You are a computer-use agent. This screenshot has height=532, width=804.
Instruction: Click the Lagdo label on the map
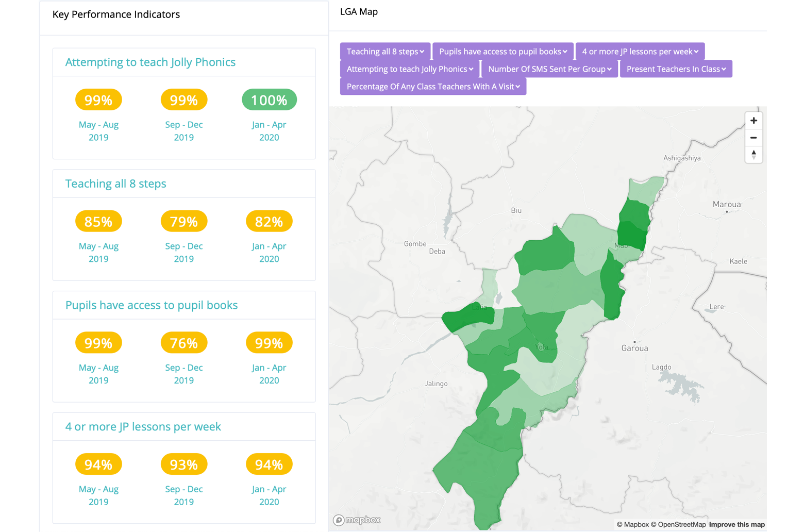(x=661, y=367)
